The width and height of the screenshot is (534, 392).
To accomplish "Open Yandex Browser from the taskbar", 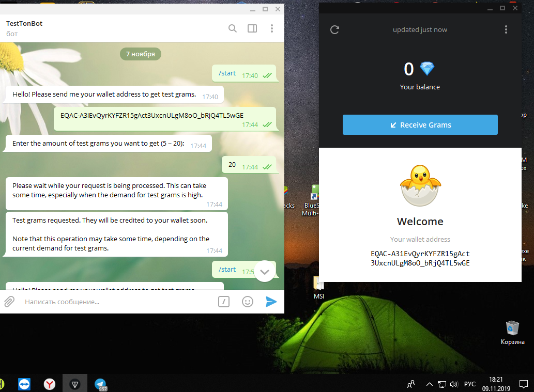I will pyautogui.click(x=50, y=384).
